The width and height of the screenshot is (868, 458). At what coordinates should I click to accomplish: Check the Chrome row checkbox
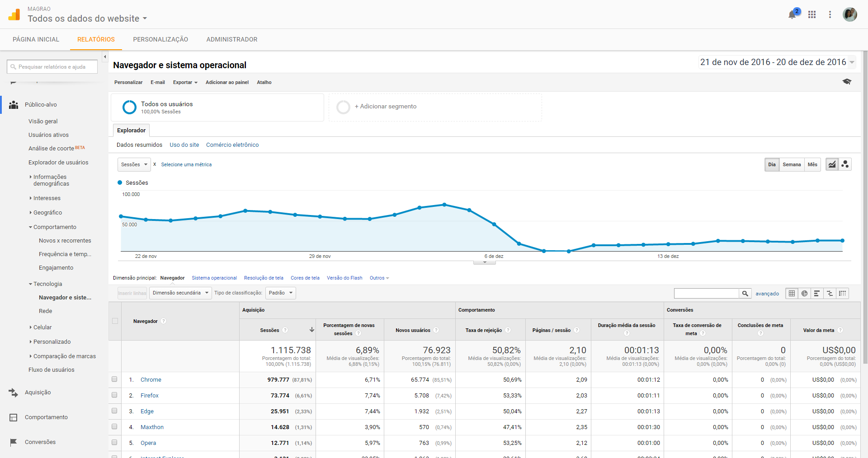coord(114,379)
